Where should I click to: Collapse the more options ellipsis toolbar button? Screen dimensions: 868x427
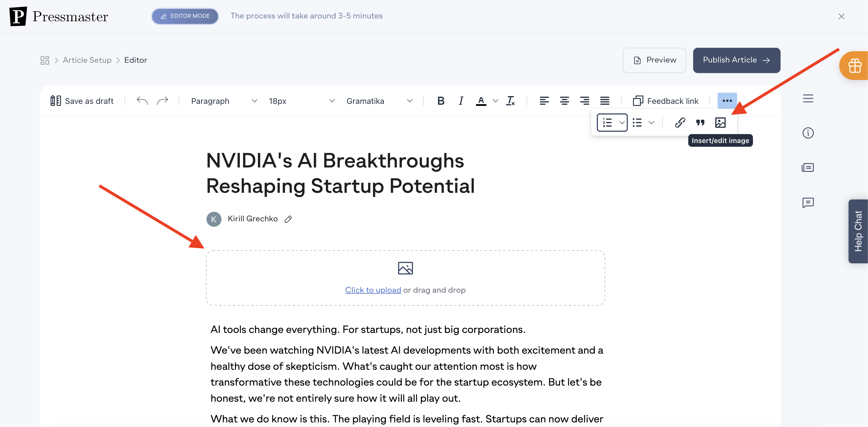pyautogui.click(x=727, y=101)
